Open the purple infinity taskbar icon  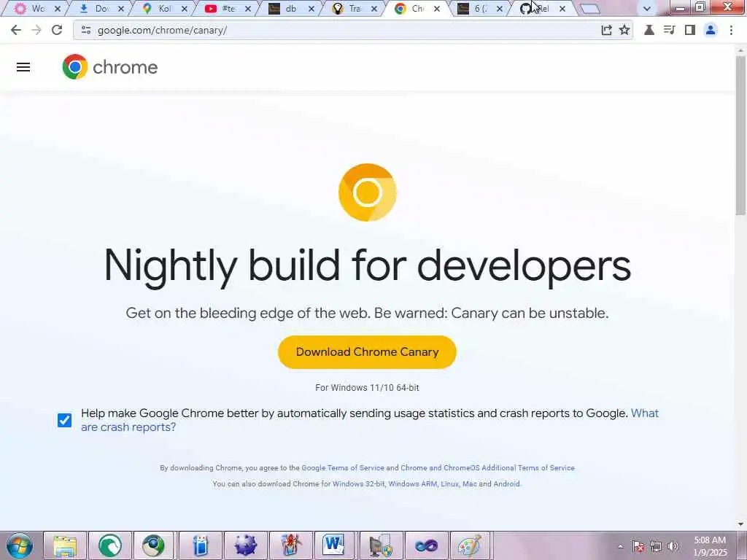click(426, 545)
